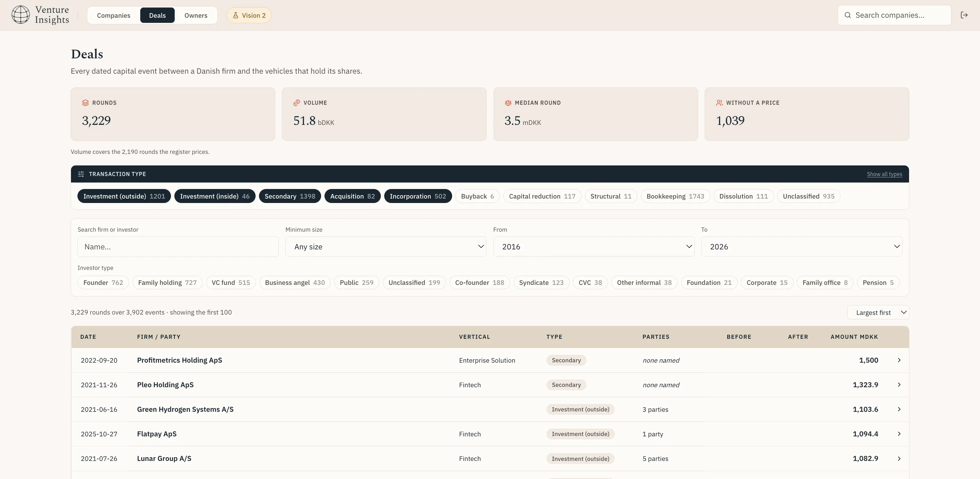Open the Profitmetrics Holding ApS firm name
This screenshot has height=479, width=980.
pos(179,360)
